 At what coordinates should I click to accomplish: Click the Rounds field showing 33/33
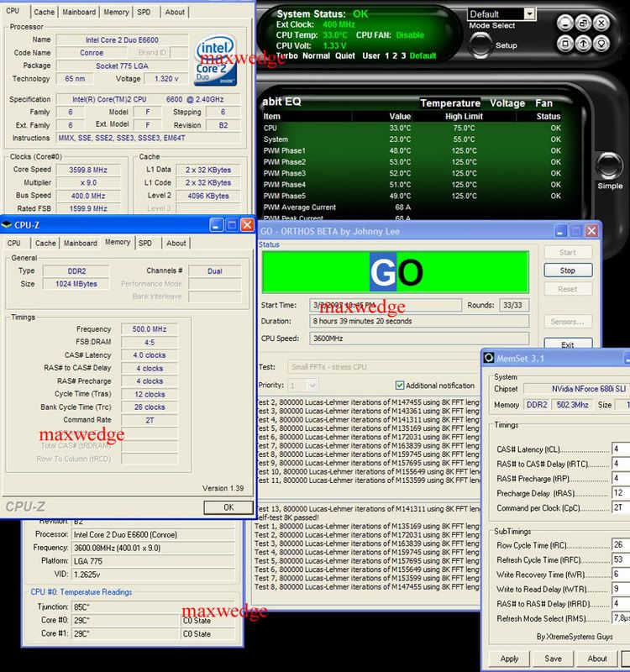pos(514,305)
